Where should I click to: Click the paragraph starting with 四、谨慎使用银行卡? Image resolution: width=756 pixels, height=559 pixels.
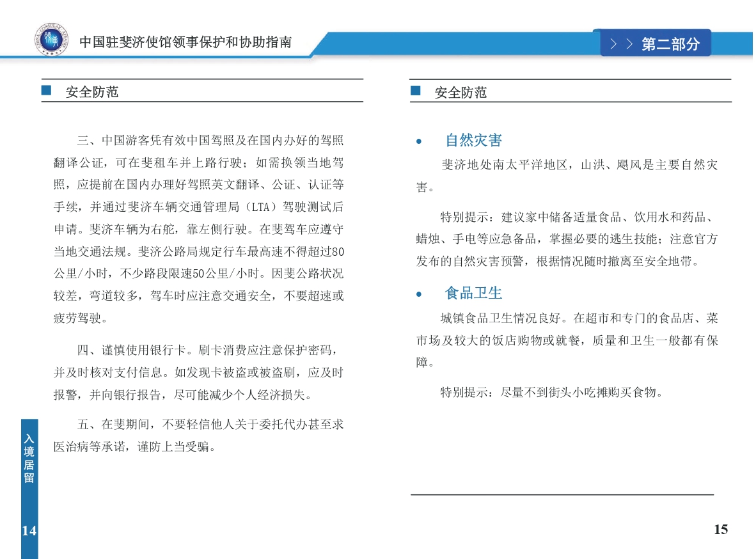(x=198, y=372)
